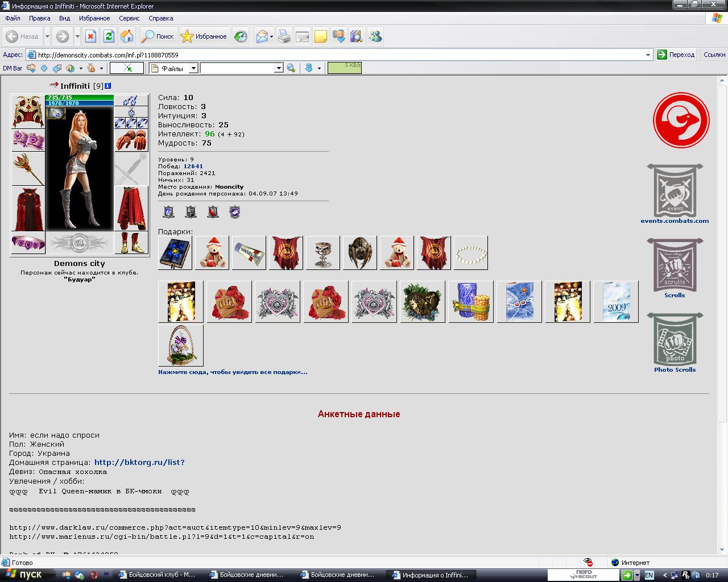Click the boots equipment slot icon
This screenshot has height=582, width=728.
pos(131,243)
